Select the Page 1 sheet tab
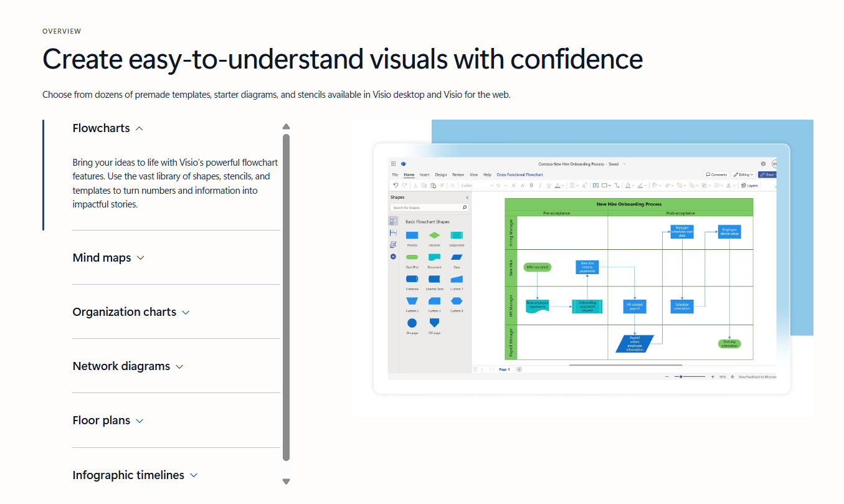Screen dimensions: 844x504 (504, 369)
